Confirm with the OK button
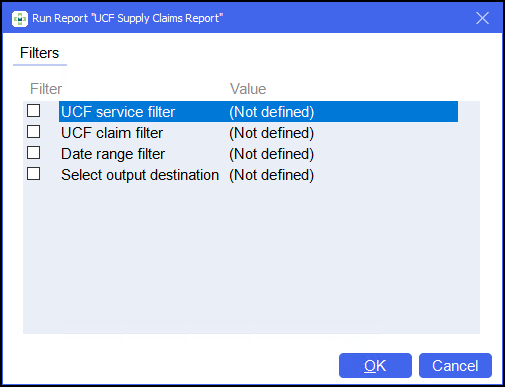 coord(375,366)
